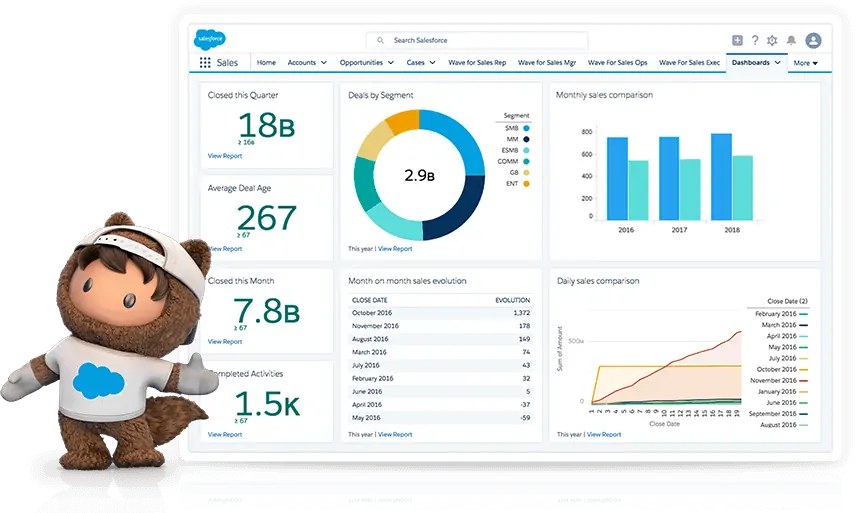Expand the Accounts tab dropdown arrow
This screenshot has height=513, width=858.
323,63
